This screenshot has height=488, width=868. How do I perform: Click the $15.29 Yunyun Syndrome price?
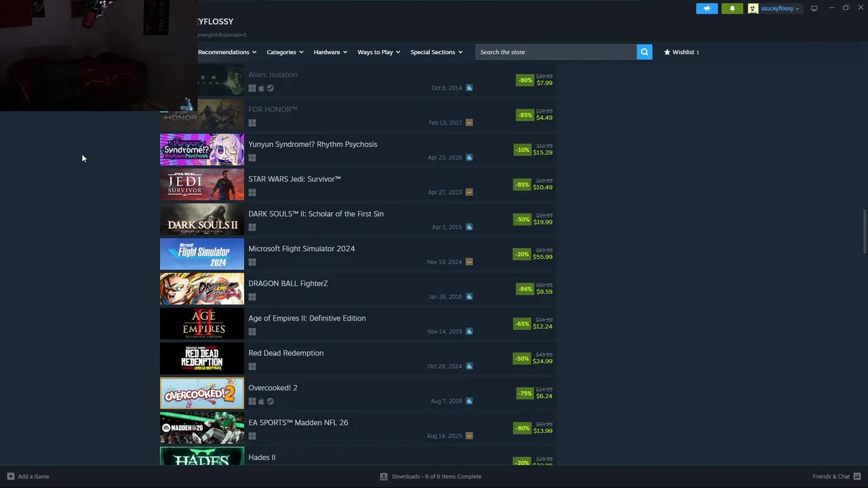pyautogui.click(x=542, y=152)
